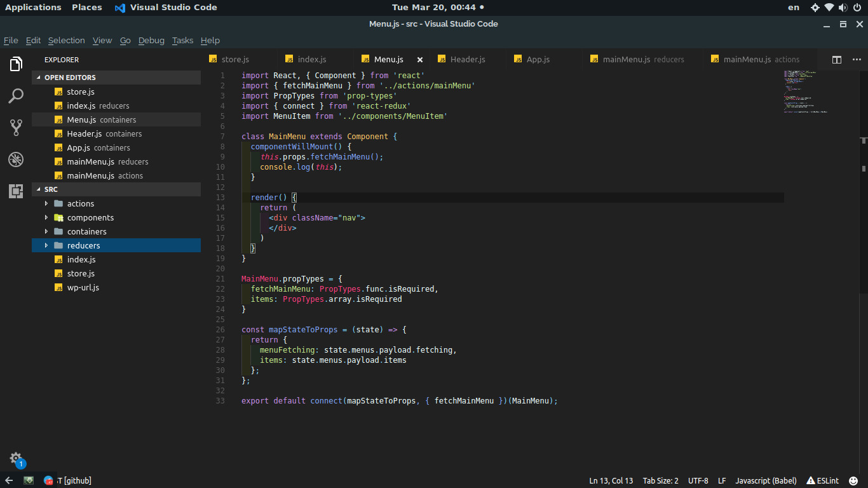The image size is (868, 488).
Task: Open the Go menu
Action: pyautogui.click(x=125, y=40)
